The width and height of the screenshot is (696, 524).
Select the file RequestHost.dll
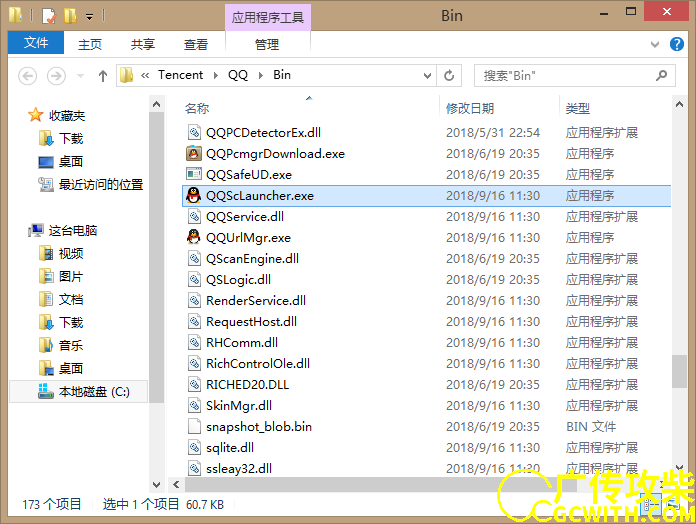(x=251, y=322)
